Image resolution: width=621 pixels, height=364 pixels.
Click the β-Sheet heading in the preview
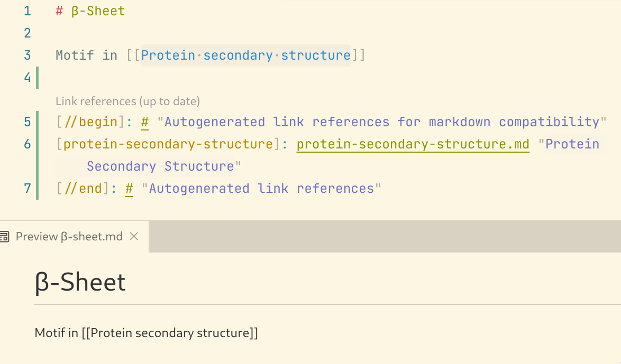[x=80, y=282]
